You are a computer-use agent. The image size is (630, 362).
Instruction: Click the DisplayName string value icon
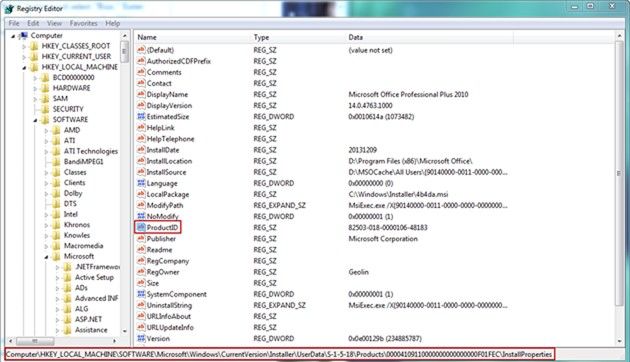coord(141,94)
